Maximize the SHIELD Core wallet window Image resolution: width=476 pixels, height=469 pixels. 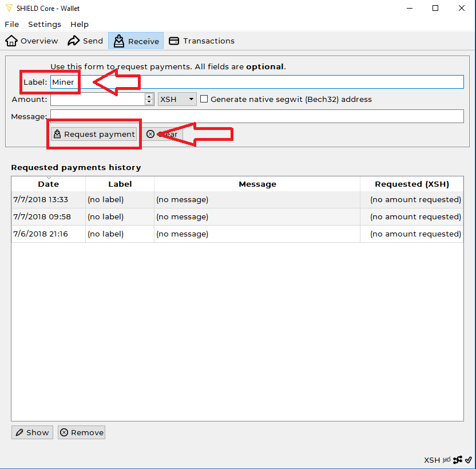tap(435, 8)
